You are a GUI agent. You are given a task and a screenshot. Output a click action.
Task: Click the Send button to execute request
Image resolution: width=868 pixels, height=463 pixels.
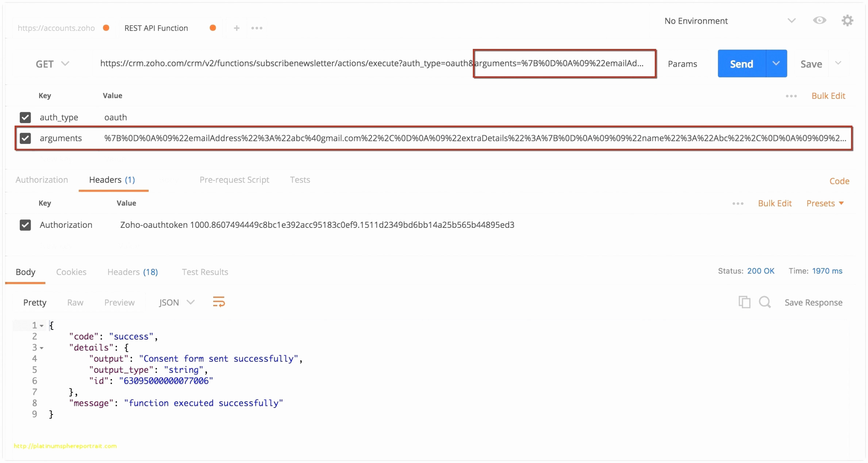(x=741, y=64)
